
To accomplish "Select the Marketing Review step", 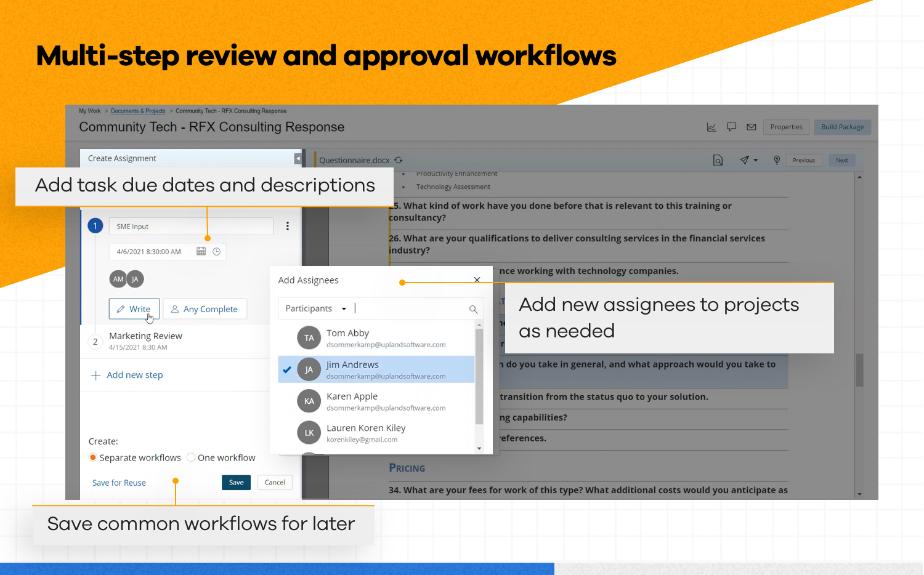I will tap(145, 336).
